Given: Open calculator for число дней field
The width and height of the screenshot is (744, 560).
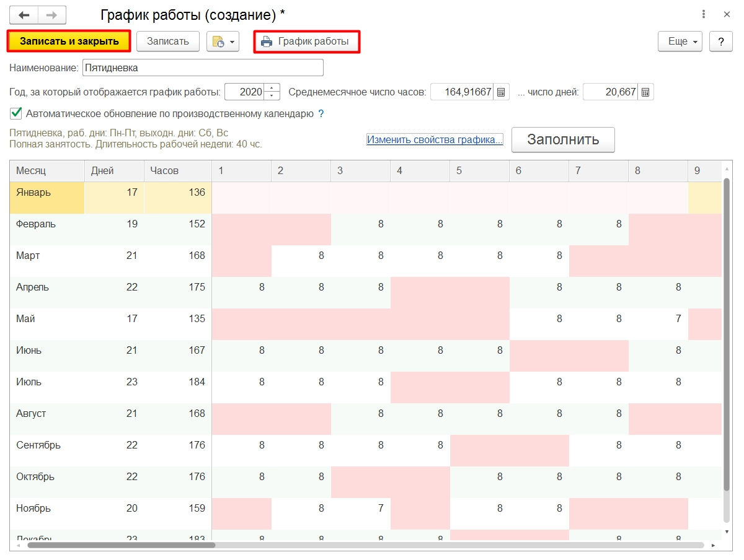Looking at the screenshot, I should point(645,92).
